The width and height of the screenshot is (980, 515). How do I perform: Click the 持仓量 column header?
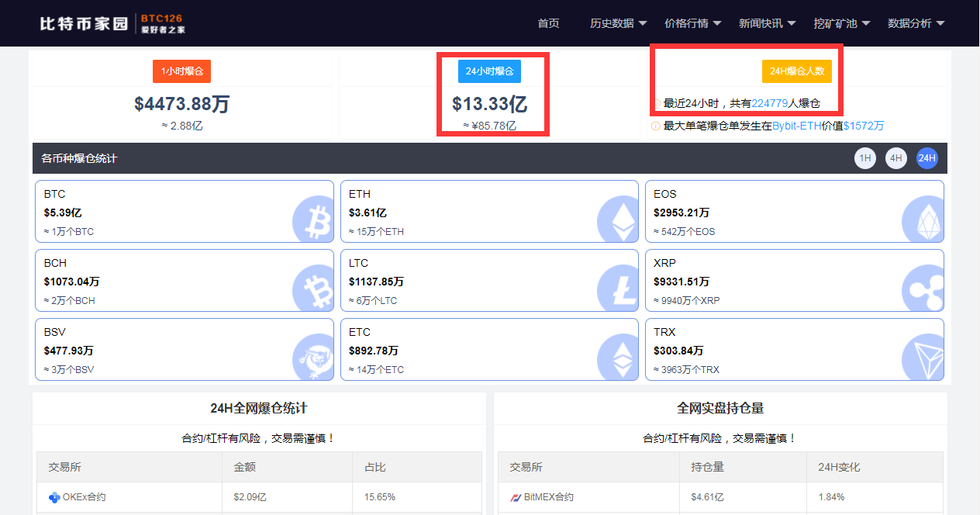707,467
